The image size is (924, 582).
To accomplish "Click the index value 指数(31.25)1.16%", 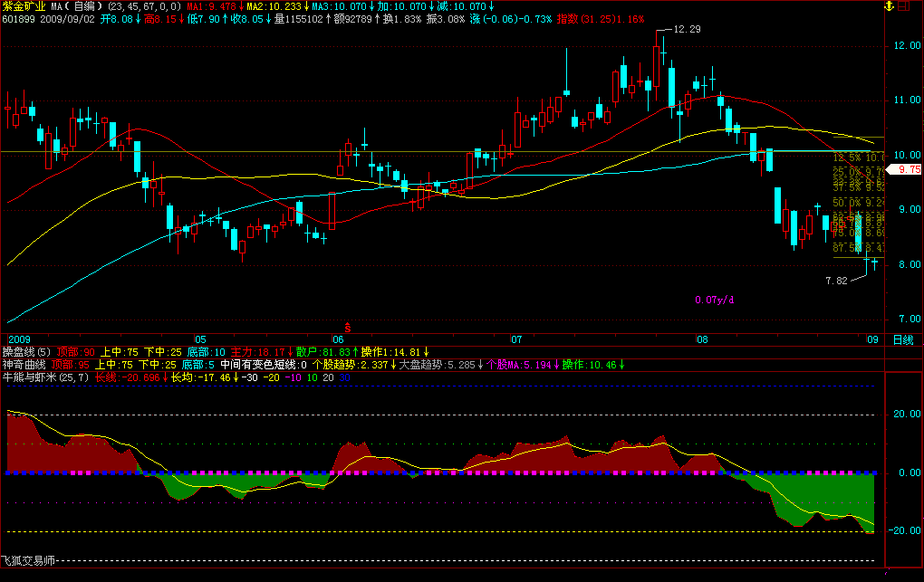I will tap(601, 19).
